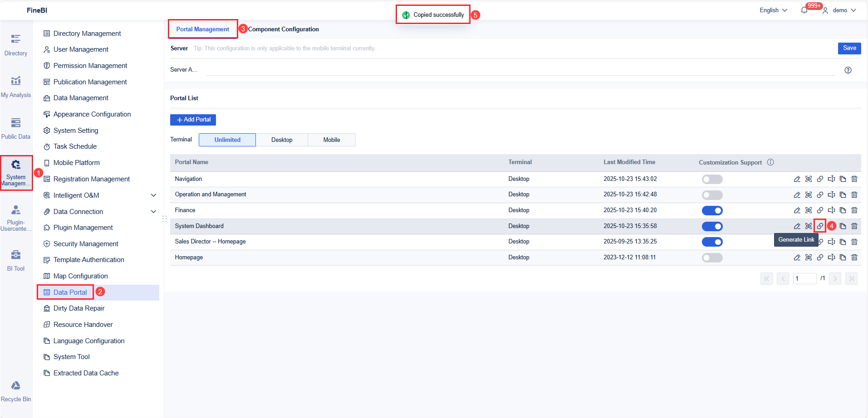Switch to Component Configuration tab
Image resolution: width=868 pixels, height=418 pixels.
(x=283, y=29)
